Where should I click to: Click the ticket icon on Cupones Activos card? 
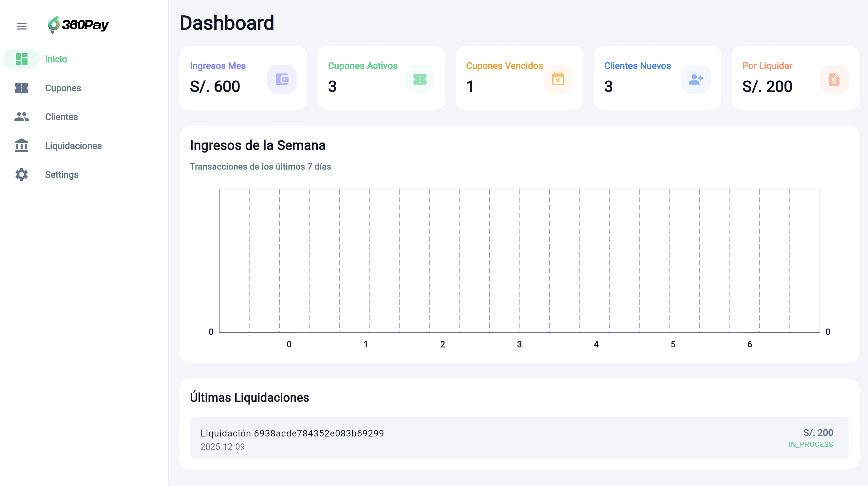click(x=420, y=79)
